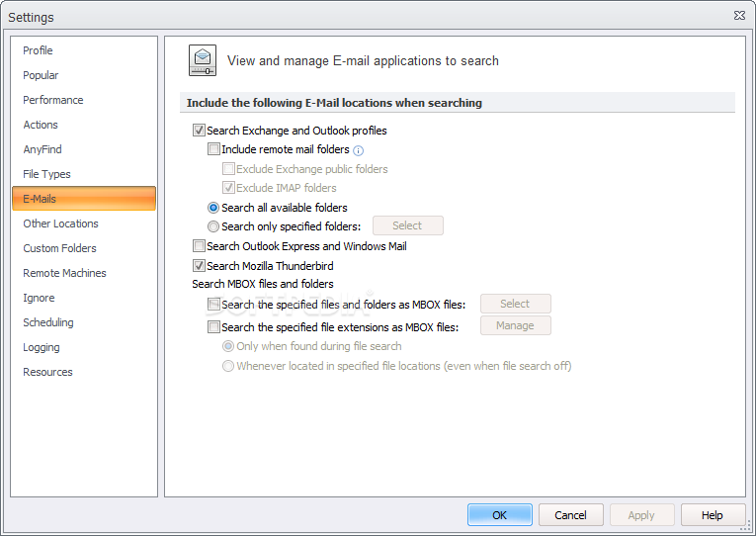Uncheck Search Mozilla Thunderbird option
This screenshot has width=756, height=536.
[200, 266]
